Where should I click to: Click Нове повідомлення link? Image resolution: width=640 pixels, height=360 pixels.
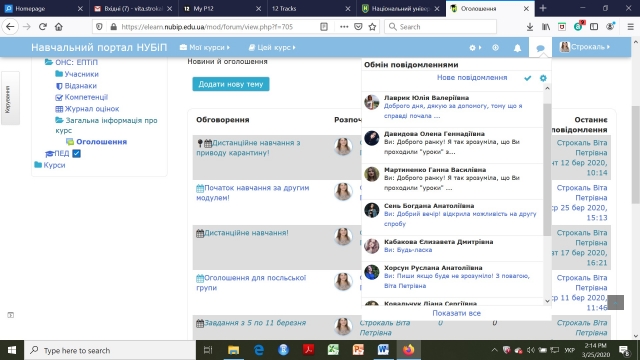click(x=472, y=78)
